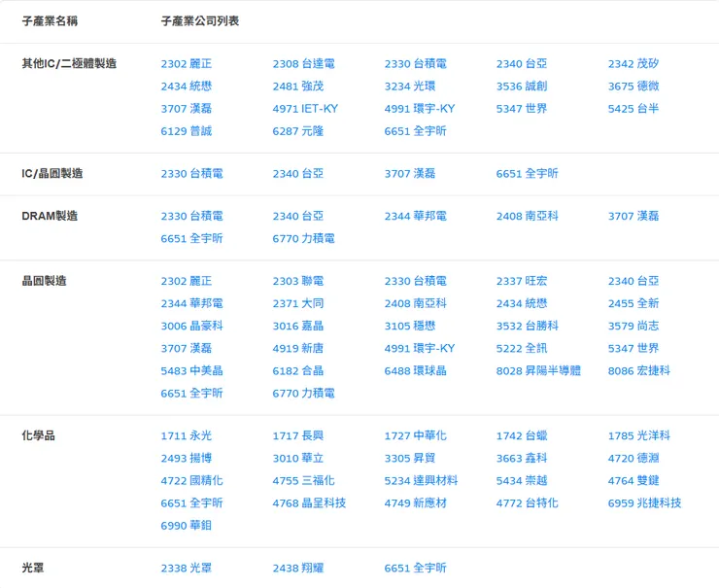719x588 pixels.
Task: Open the 4768 晶呈科技 link
Action: 309,503
